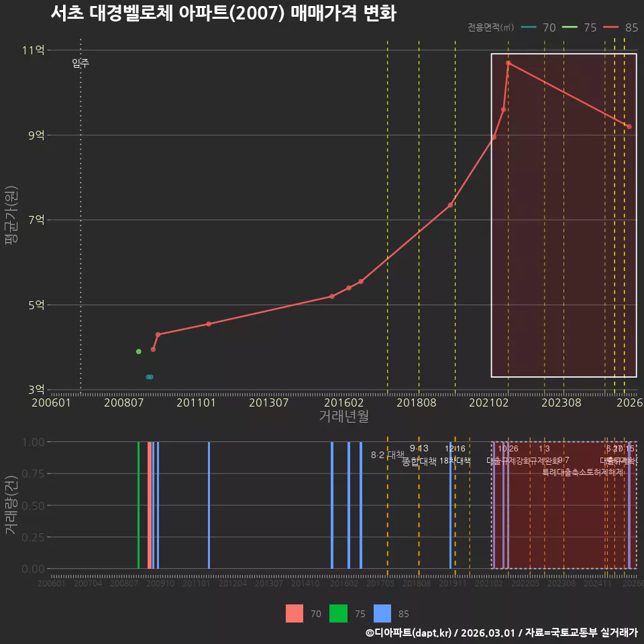The height and width of the screenshot is (644, 644).
Task: Click the green 75 volume bar in lower chart
Action: pyautogui.click(x=138, y=505)
